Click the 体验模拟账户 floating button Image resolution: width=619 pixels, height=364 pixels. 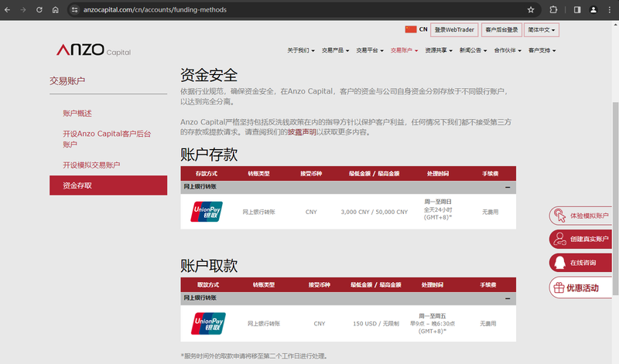[x=580, y=216]
